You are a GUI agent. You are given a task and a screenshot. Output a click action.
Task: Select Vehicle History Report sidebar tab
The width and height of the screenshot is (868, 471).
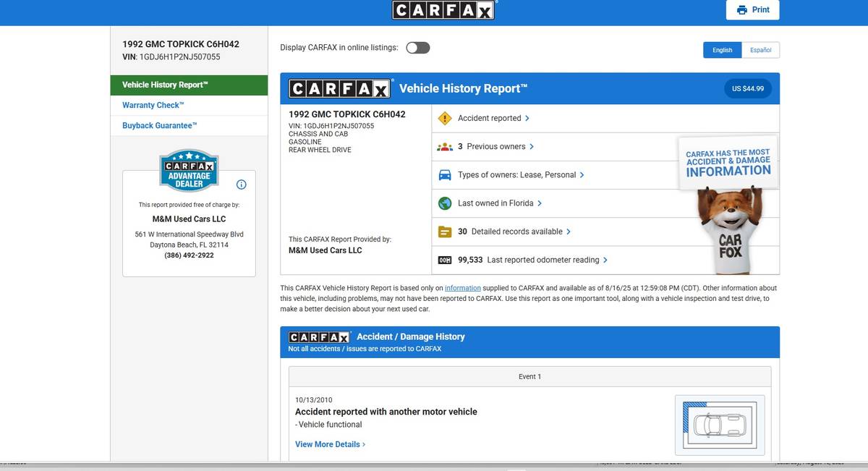(189, 85)
